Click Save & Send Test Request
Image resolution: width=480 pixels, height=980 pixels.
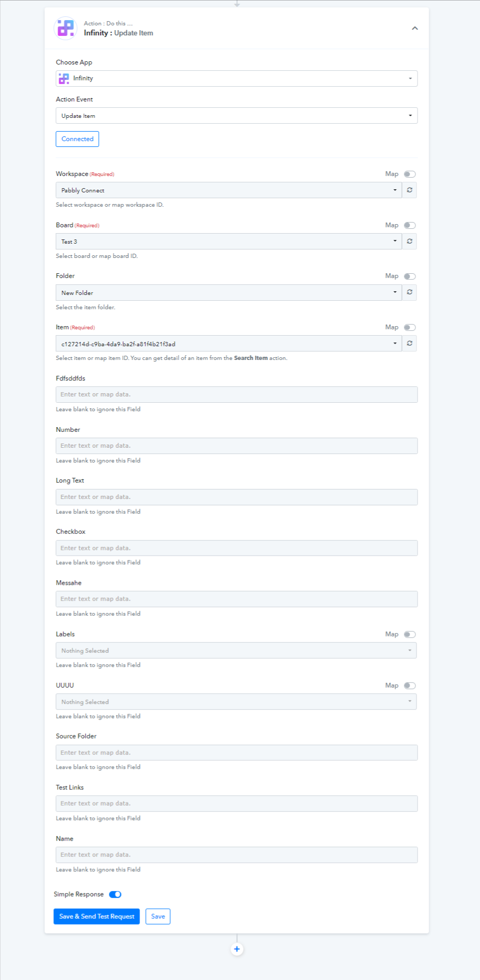click(x=97, y=916)
